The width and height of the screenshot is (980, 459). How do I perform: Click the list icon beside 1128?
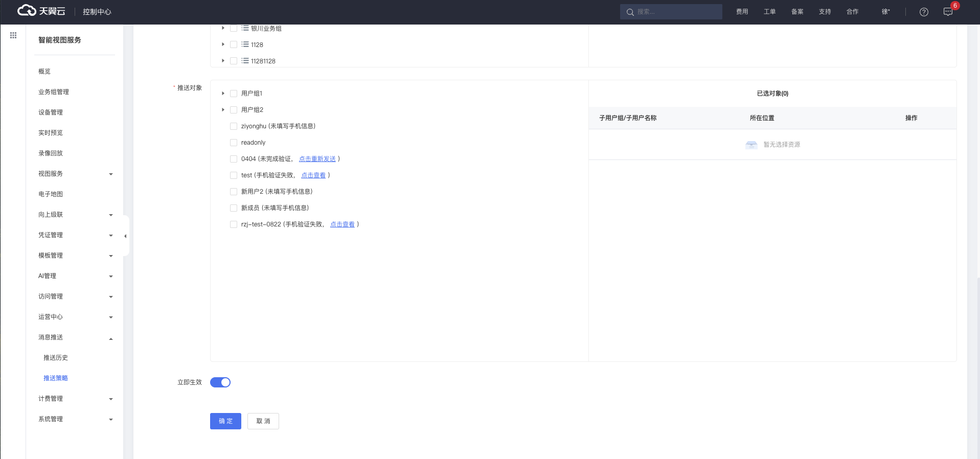point(245,44)
